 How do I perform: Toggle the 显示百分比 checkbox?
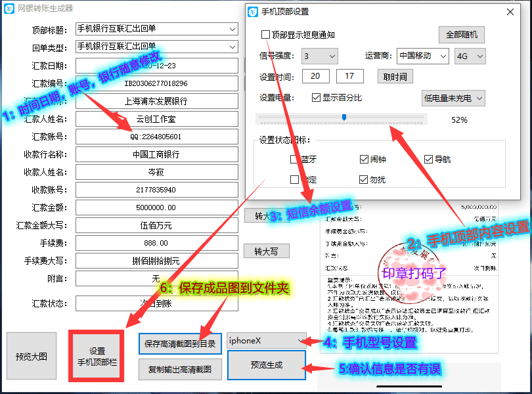tap(316, 98)
